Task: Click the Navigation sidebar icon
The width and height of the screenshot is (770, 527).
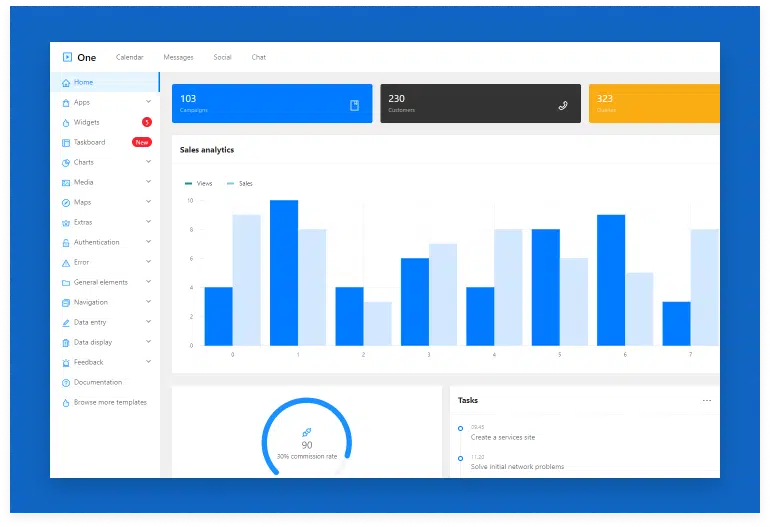Action: [66, 303]
